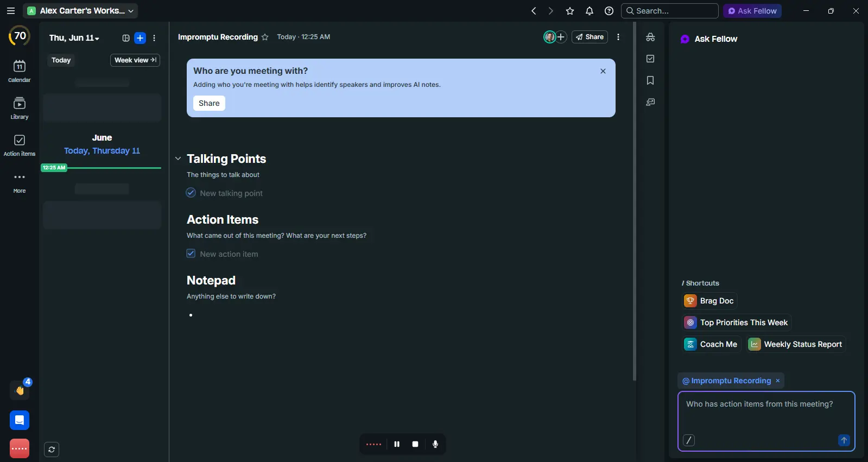Click the red recording indicator sidebar icon
The width and height of the screenshot is (868, 462).
coord(20,448)
